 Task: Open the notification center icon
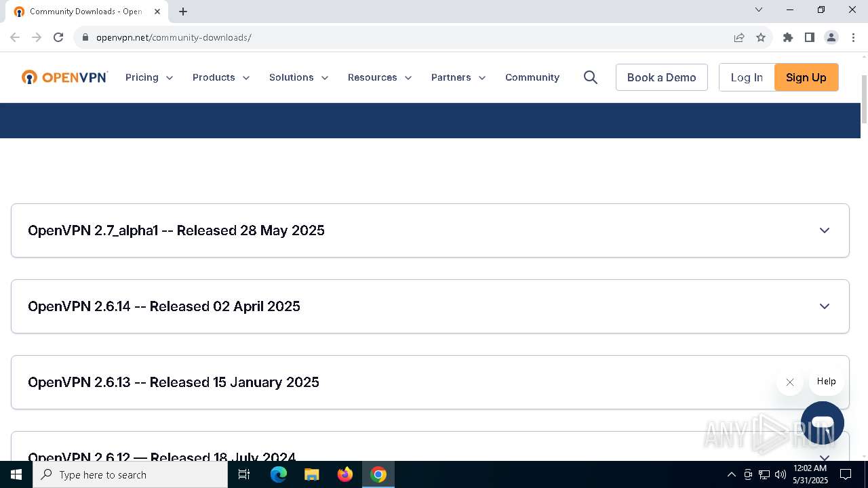click(846, 474)
